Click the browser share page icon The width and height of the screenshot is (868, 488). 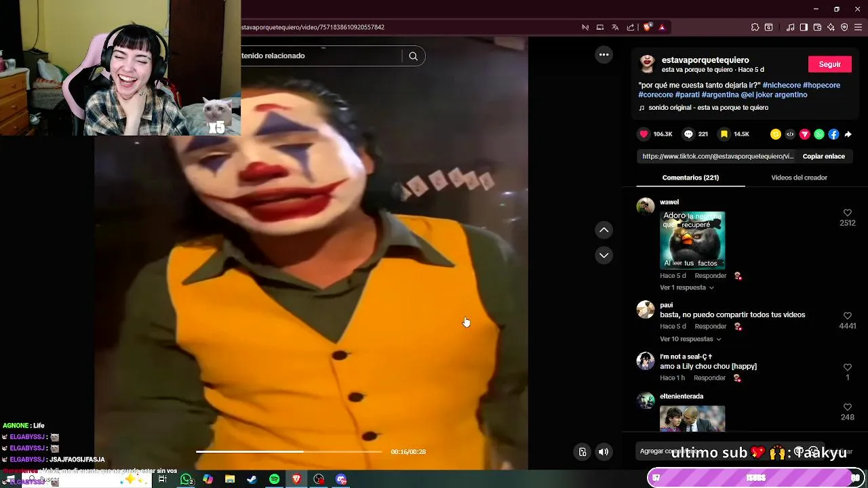coord(631,27)
